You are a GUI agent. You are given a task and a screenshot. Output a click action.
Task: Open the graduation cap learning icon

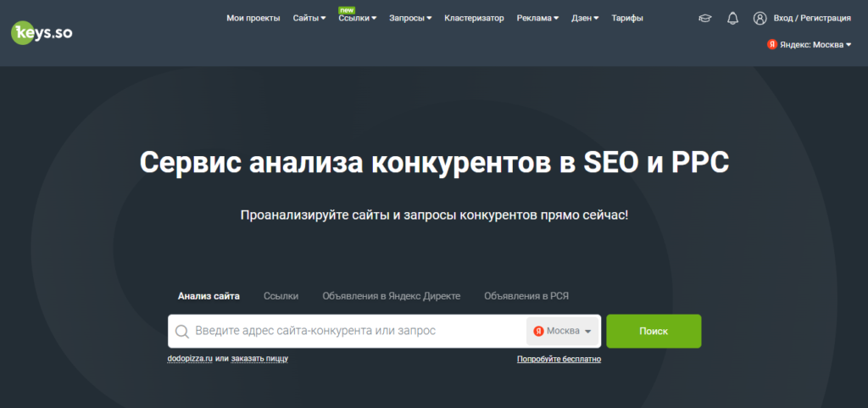pyautogui.click(x=704, y=19)
